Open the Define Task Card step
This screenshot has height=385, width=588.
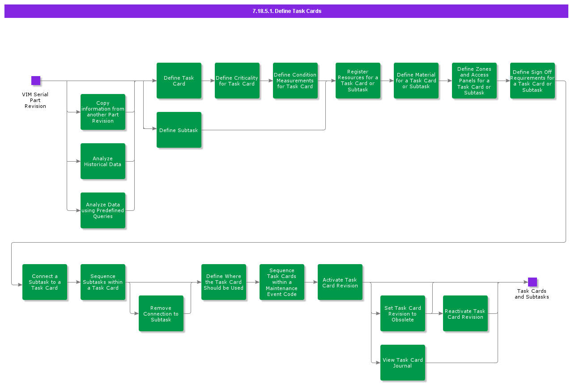tap(179, 81)
